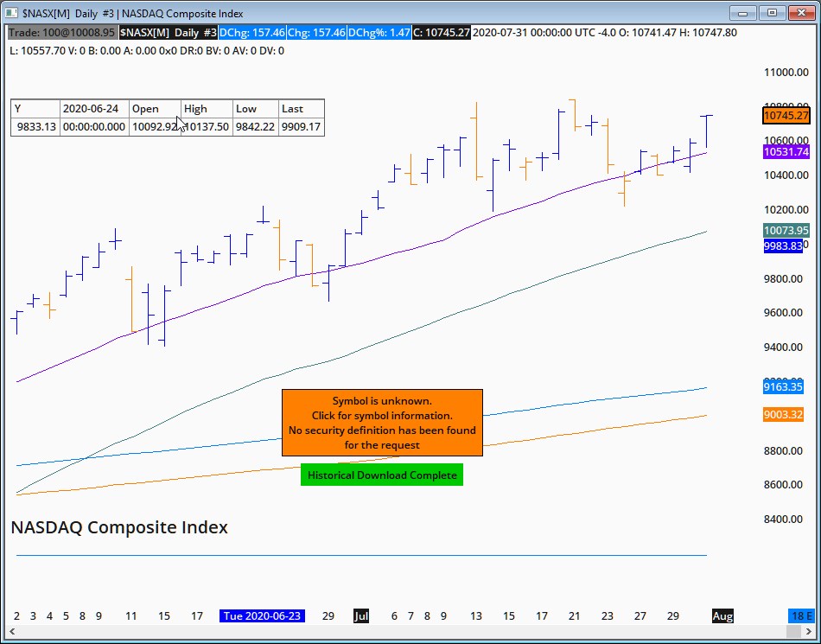
Task: Click the '21' date label on time axis
Action: (x=575, y=615)
